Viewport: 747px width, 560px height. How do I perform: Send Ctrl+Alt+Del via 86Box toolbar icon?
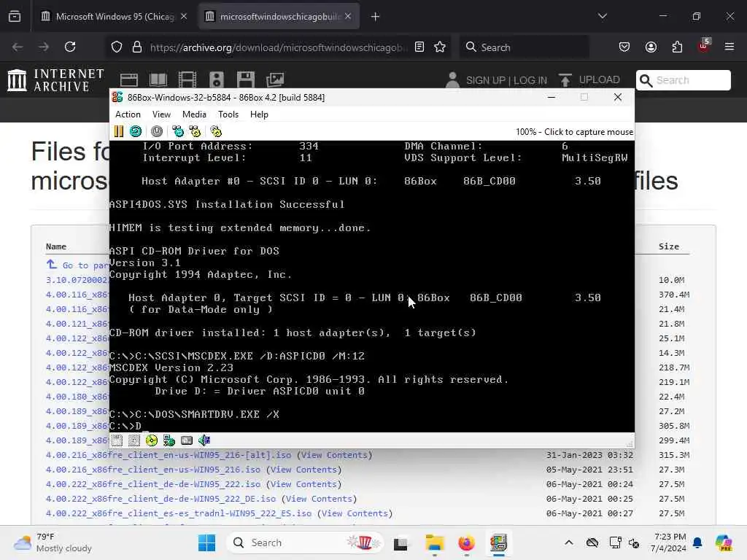pyautogui.click(x=178, y=131)
